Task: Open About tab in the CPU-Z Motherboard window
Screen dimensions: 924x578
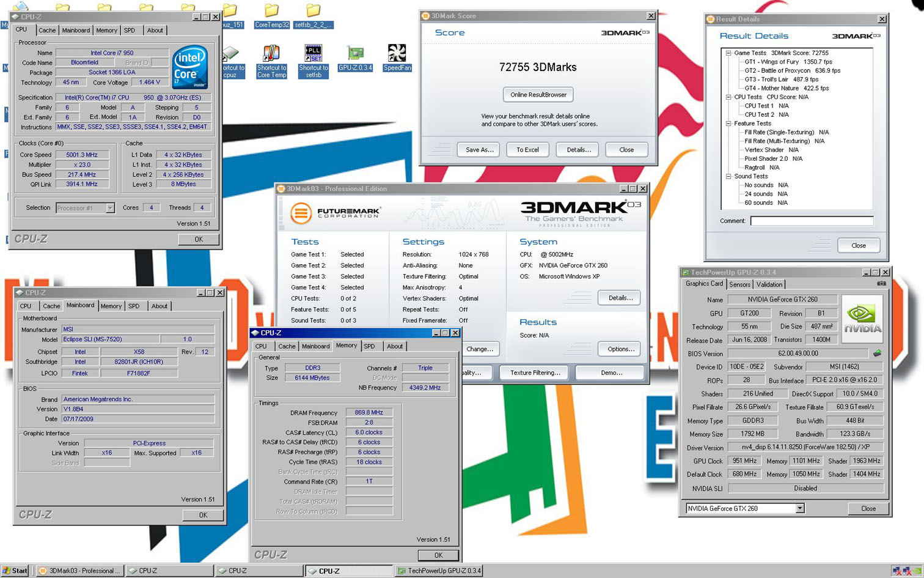Action: point(159,306)
